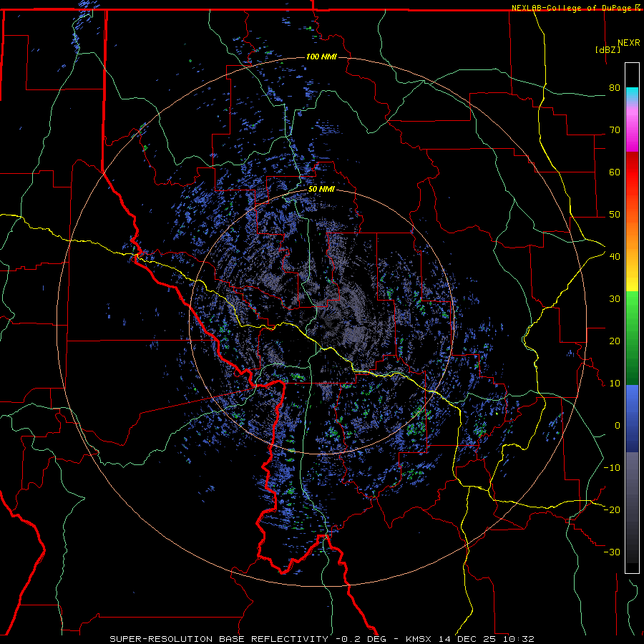Click the cyan top of the color bar

click(x=632, y=94)
